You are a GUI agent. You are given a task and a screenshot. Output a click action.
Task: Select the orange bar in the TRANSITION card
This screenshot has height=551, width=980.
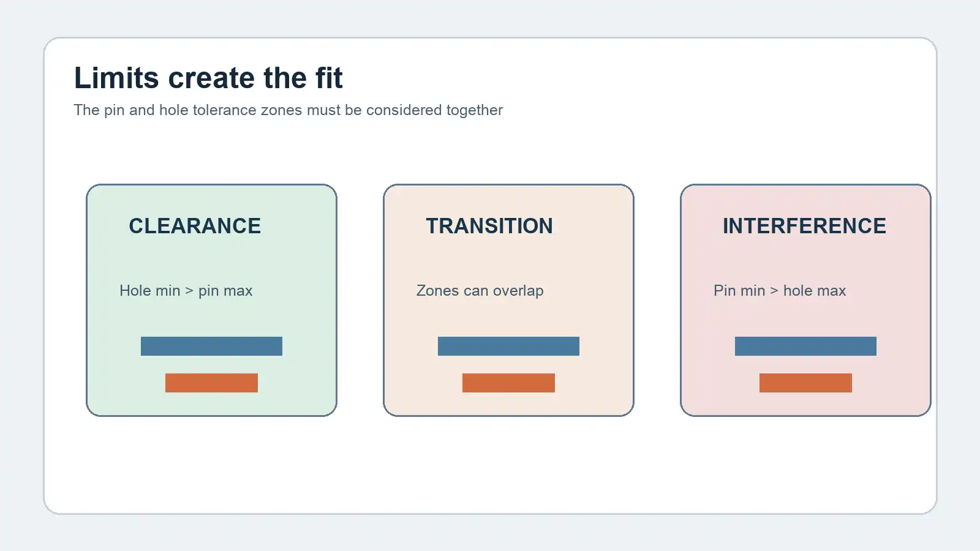[508, 383]
